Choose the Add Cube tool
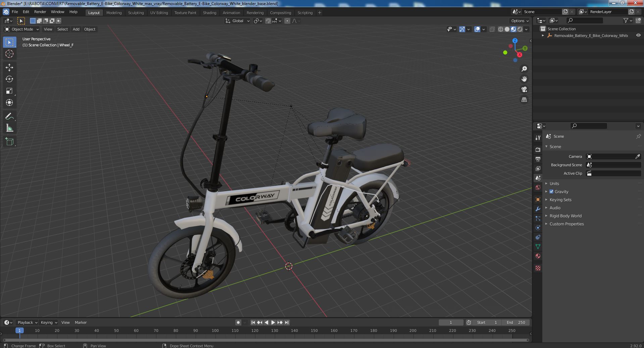The height and width of the screenshot is (348, 644). pos(9,142)
